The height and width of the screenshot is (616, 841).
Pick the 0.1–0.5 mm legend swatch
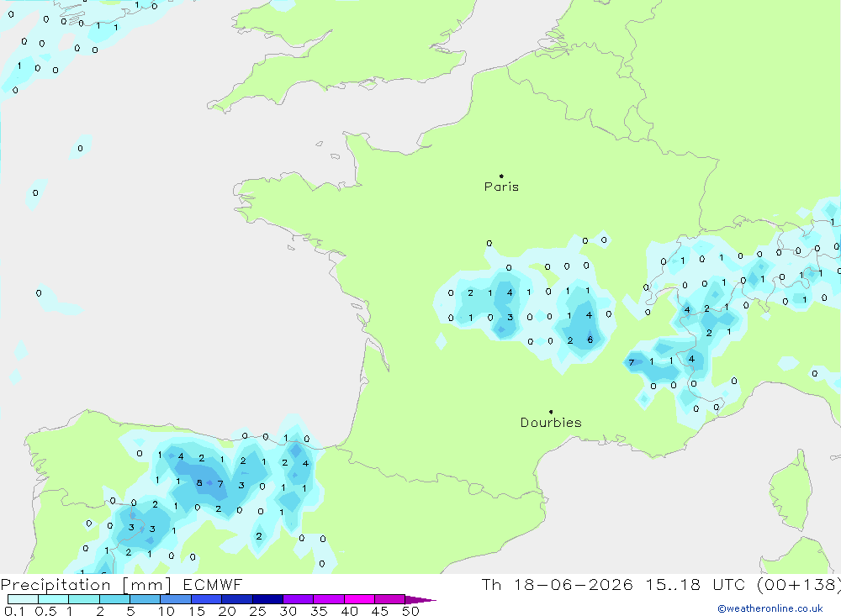23,599
